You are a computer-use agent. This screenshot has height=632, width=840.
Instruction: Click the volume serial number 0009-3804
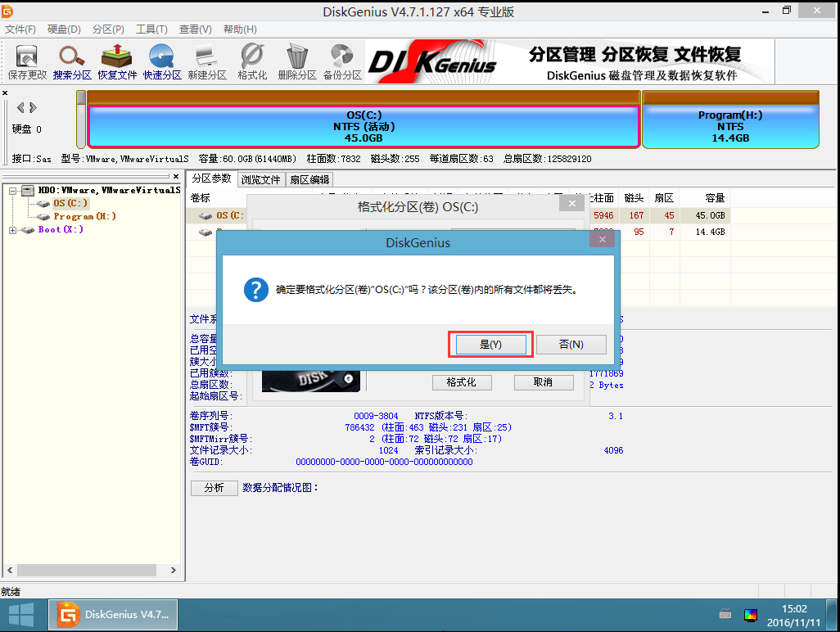(376, 416)
